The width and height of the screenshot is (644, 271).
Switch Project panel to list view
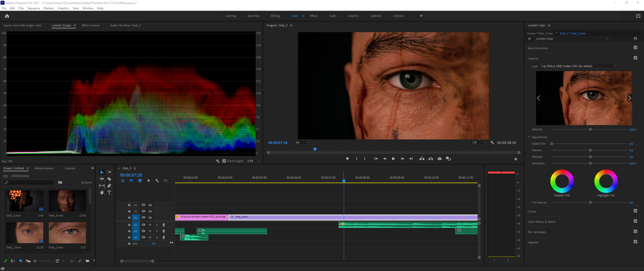point(13,261)
